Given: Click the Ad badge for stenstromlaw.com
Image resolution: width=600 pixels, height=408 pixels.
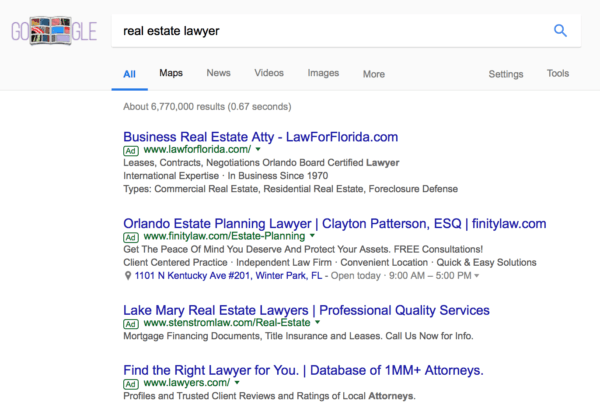Looking at the screenshot, I should [x=130, y=324].
